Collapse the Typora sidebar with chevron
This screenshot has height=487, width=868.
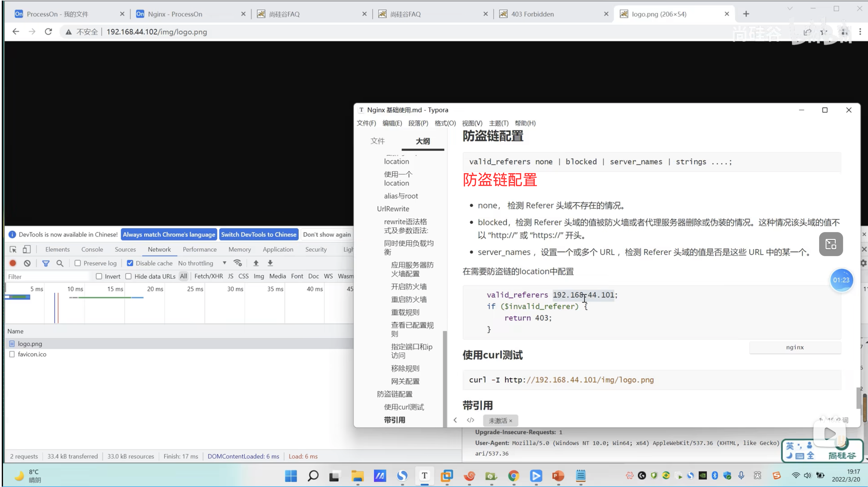click(x=455, y=420)
